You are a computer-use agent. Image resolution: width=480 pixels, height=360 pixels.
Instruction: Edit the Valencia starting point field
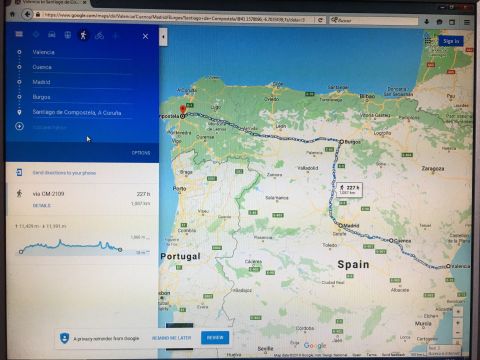click(x=82, y=52)
